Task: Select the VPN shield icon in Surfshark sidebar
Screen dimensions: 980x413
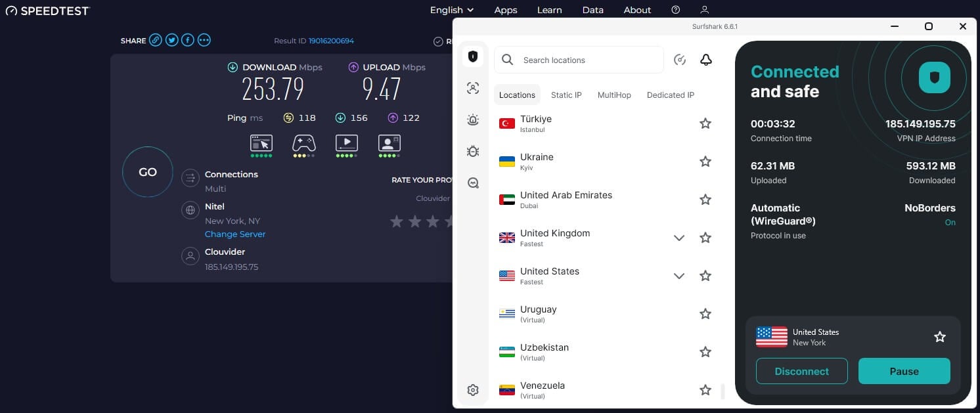Action: (x=473, y=56)
